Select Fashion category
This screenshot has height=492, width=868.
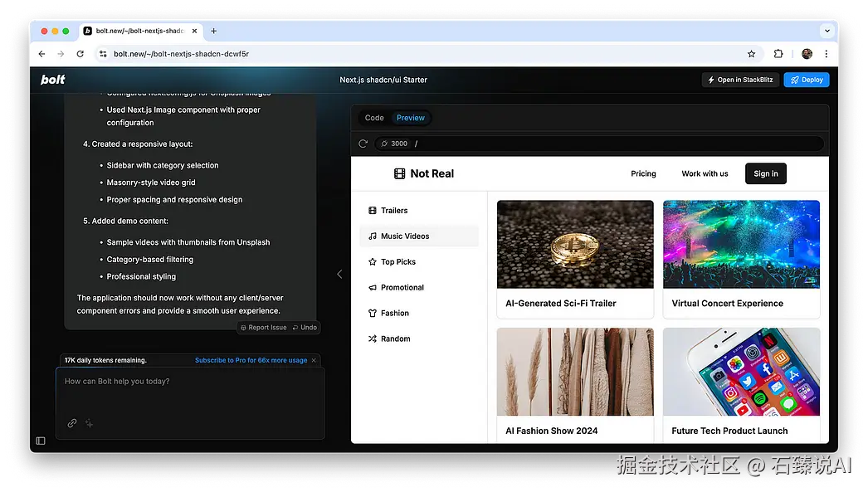tap(419, 314)
